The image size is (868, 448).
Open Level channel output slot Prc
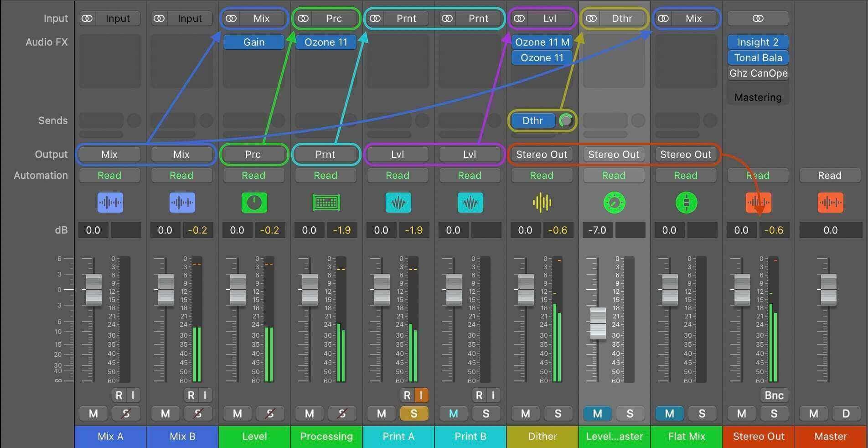tap(253, 155)
